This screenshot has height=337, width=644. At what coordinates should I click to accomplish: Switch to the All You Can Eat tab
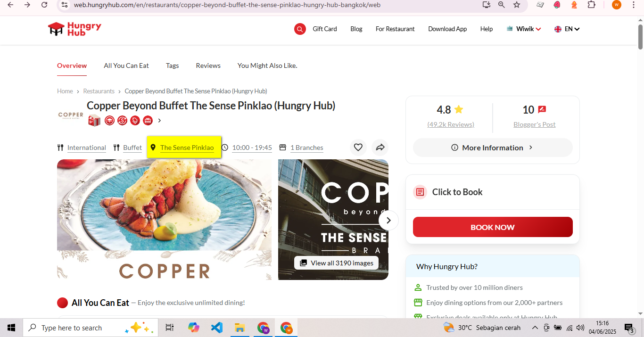click(x=126, y=66)
